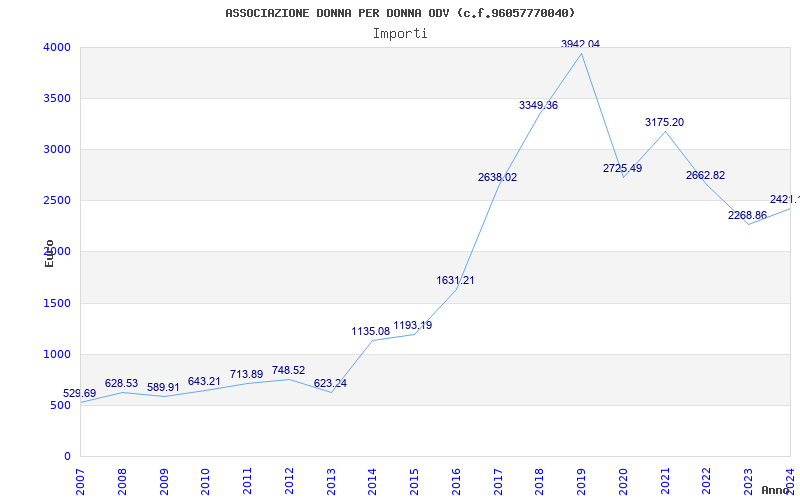Select the 2020 x-axis year label
The image size is (800, 500).
coord(623,482)
